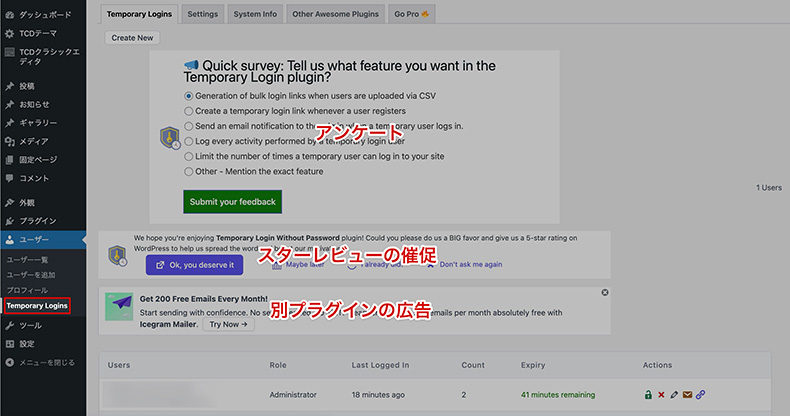This screenshot has height=416, width=790.
Task: Open the Go Pro tab
Action: point(412,14)
